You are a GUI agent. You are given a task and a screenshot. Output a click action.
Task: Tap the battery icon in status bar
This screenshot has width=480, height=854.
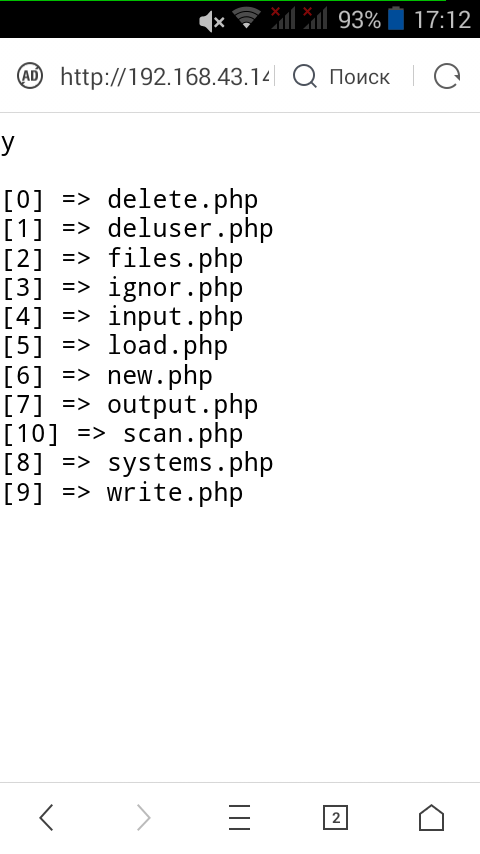pos(396,19)
